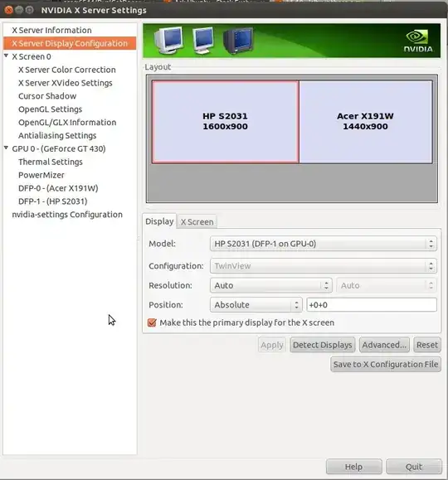Screen dimensions: 448x480
Task: Click the Quit button
Action: pyautogui.click(x=414, y=467)
